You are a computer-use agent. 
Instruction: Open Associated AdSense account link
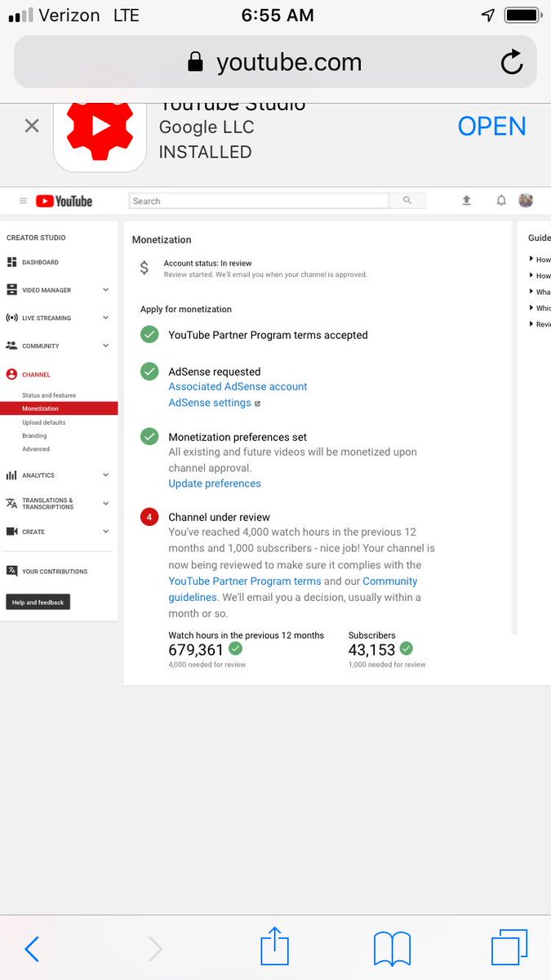[238, 386]
